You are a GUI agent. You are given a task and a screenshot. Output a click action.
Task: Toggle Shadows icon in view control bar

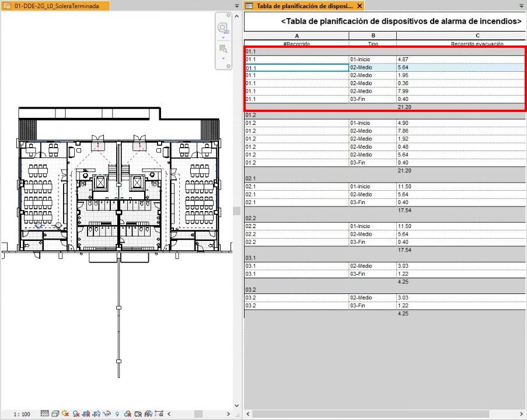(x=76, y=414)
